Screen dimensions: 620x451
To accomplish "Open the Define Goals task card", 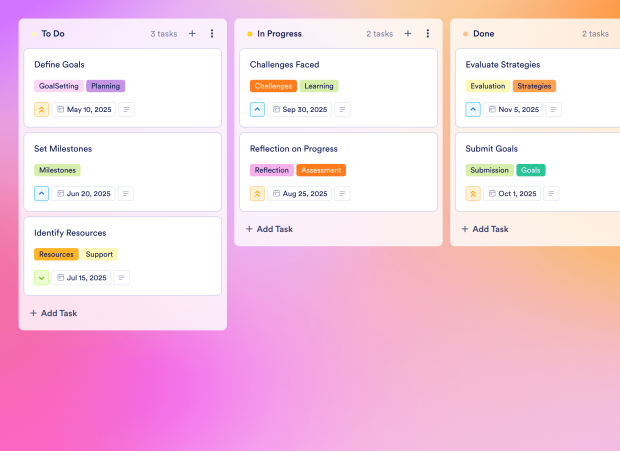I will pyautogui.click(x=123, y=88).
